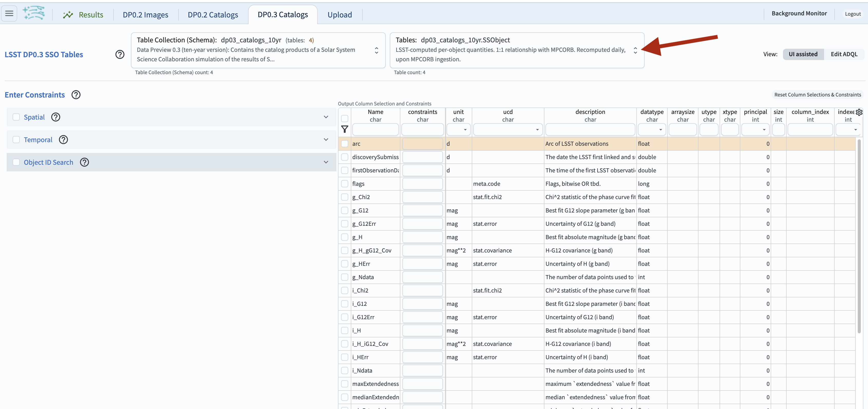868x409 pixels.
Task: Enable the Object ID Search checkbox
Action: [x=16, y=162]
